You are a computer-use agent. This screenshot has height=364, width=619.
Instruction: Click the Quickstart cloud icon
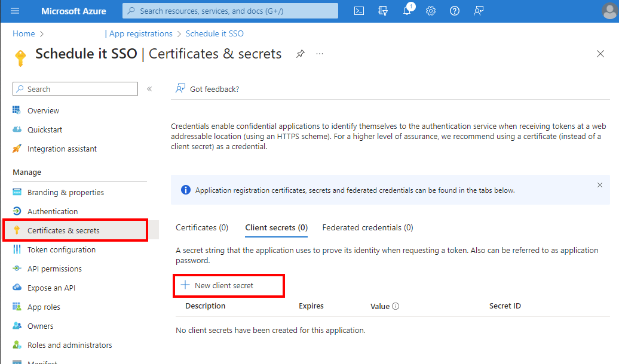pyautogui.click(x=17, y=129)
